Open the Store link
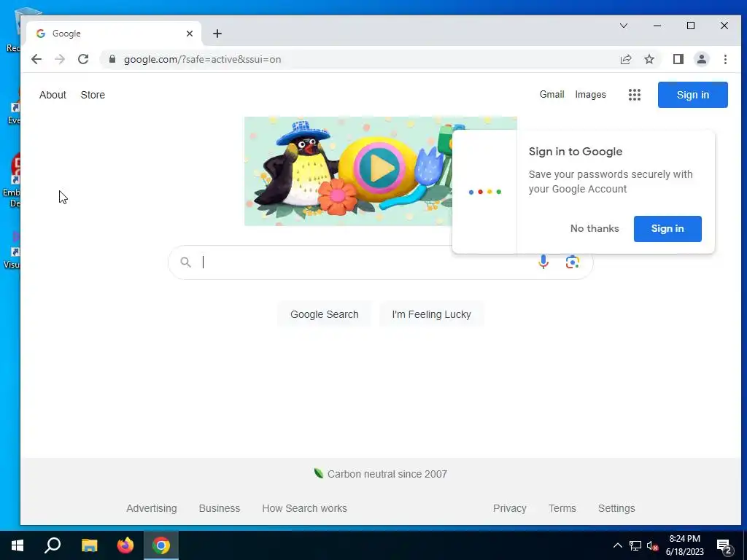Viewport: 747px width, 560px height. (93, 95)
